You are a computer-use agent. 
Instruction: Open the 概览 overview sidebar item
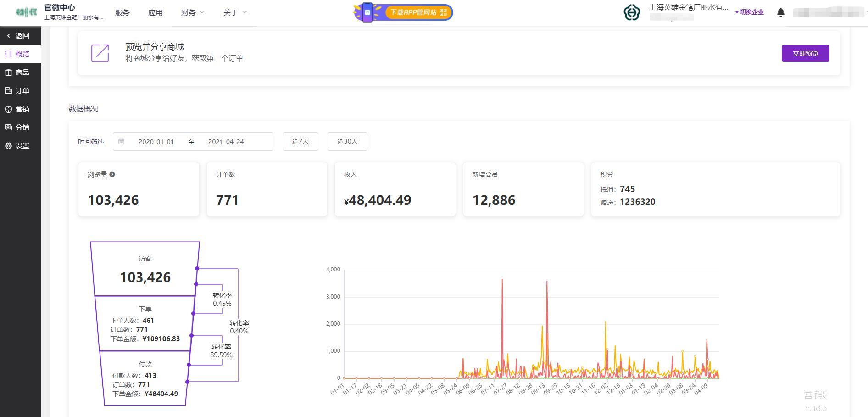coord(21,54)
